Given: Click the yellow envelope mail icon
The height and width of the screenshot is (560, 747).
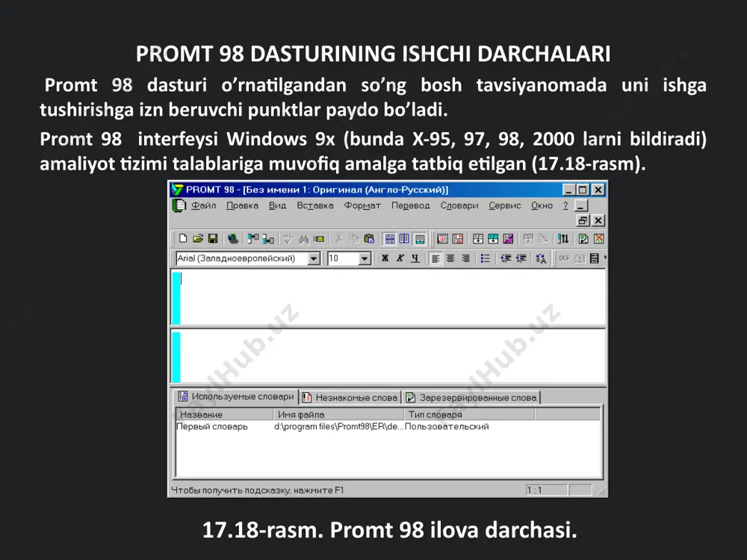Looking at the screenshot, I should tap(319, 239).
